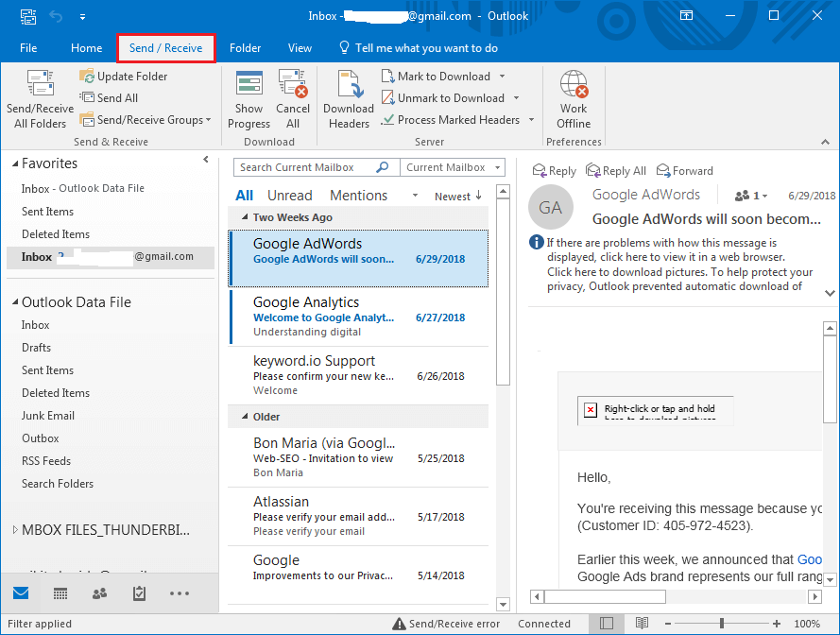The height and width of the screenshot is (635, 840).
Task: Open Show Progress dialog
Action: 249,99
